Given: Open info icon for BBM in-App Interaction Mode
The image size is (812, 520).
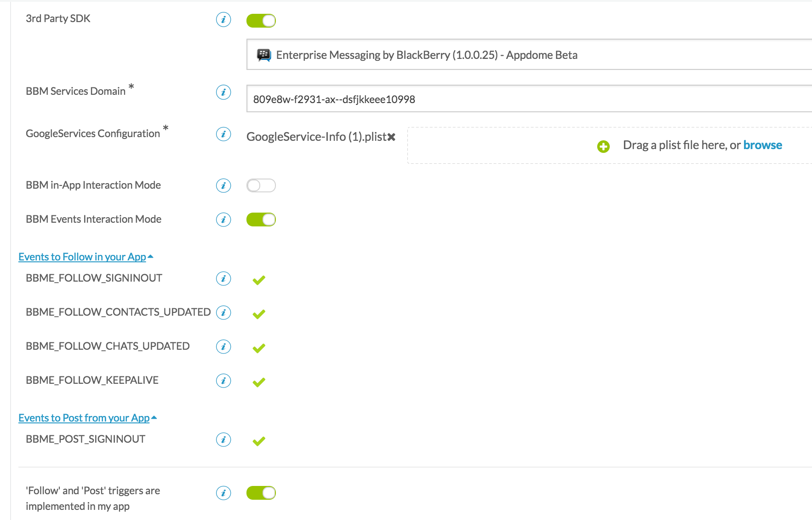Looking at the screenshot, I should 223,185.
